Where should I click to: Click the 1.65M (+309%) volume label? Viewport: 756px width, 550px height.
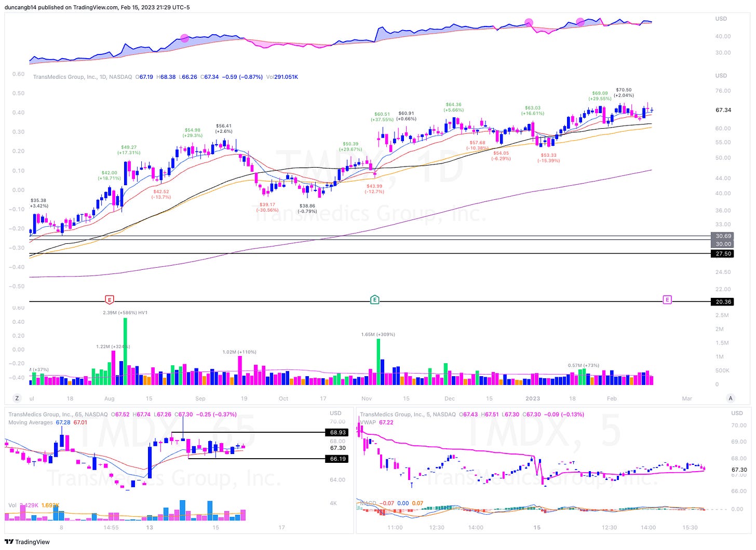pyautogui.click(x=378, y=335)
